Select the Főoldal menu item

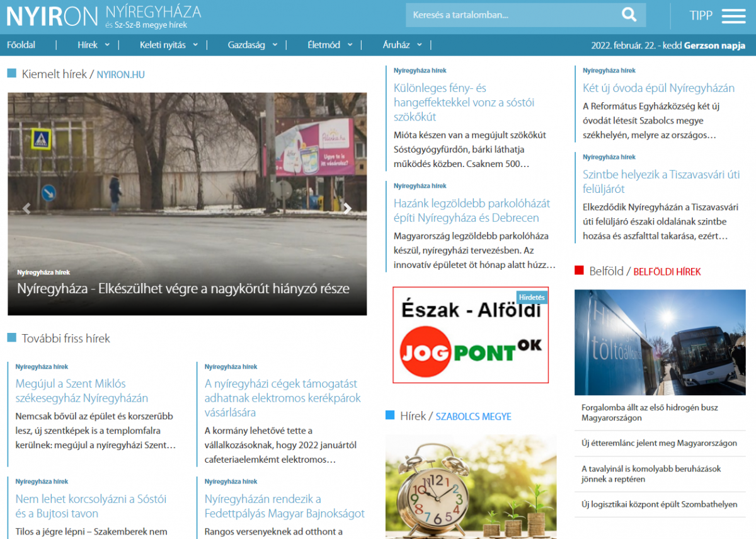pyautogui.click(x=21, y=45)
